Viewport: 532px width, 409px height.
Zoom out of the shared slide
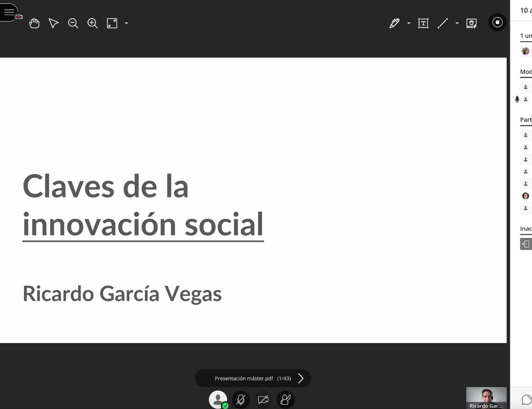[x=73, y=24]
